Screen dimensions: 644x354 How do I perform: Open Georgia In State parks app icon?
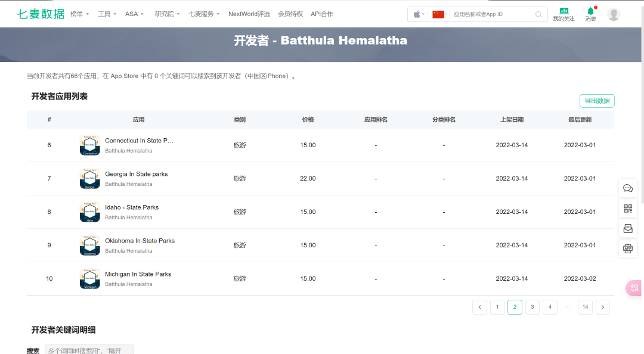[90, 179]
